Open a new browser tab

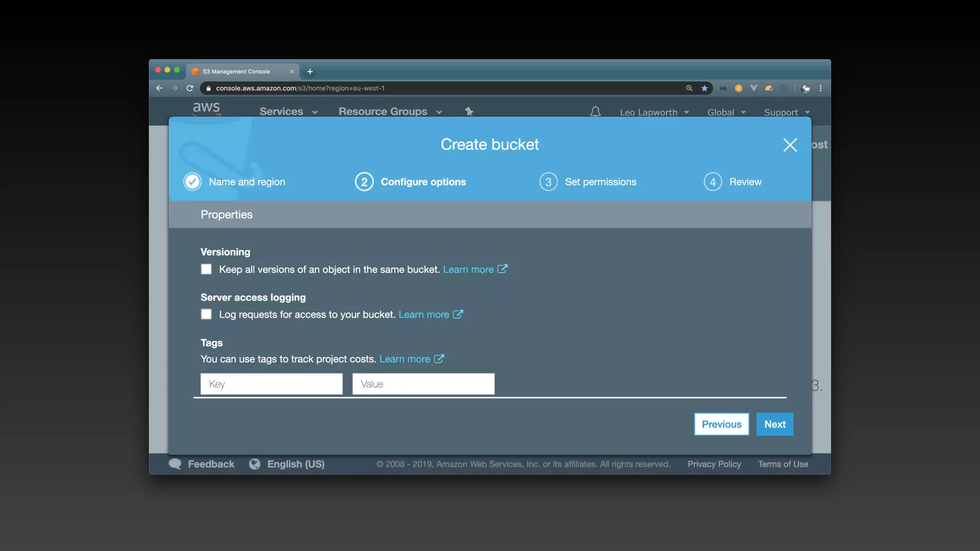pyautogui.click(x=310, y=72)
